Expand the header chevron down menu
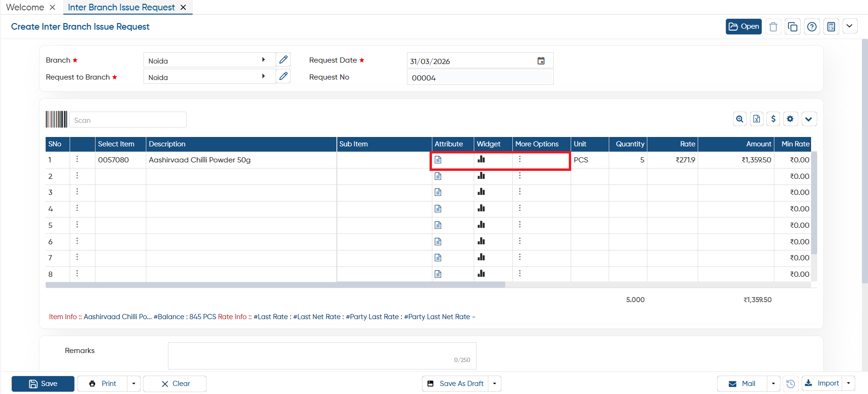This screenshot has width=868, height=394. [x=850, y=26]
